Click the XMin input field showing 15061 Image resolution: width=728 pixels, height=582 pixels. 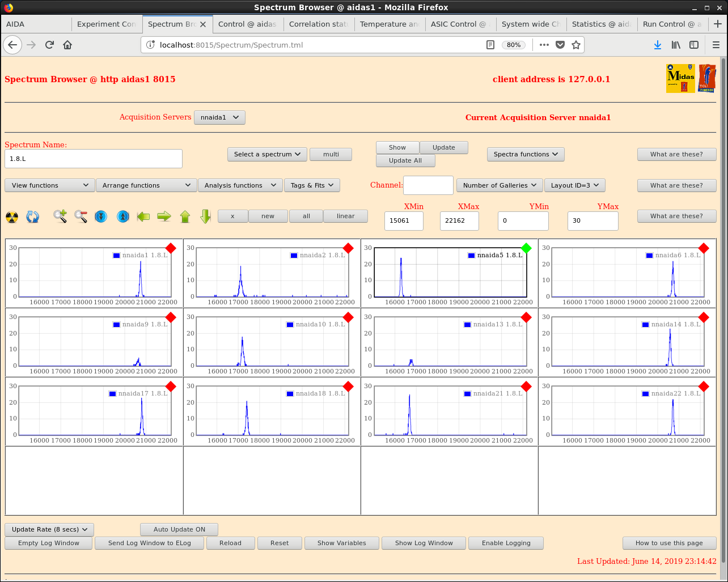point(404,220)
